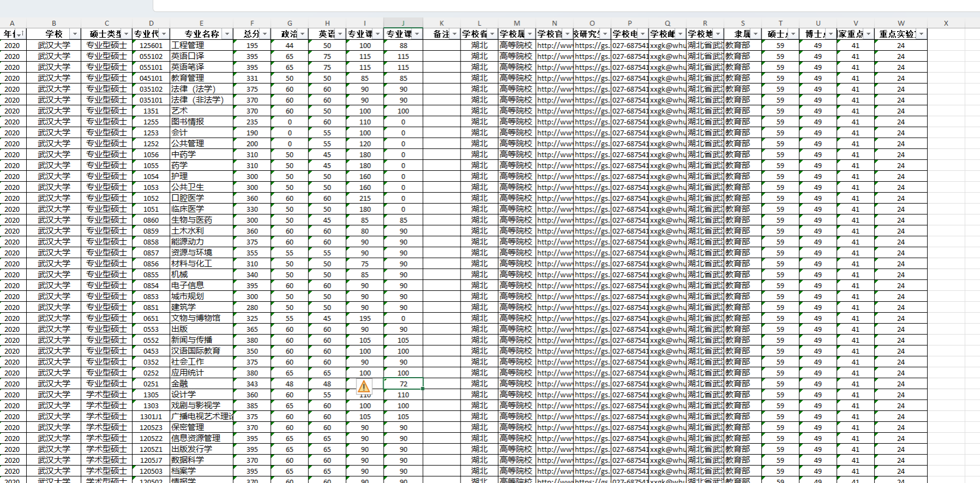
Task: Select the 临床医学 cell
Action: (x=201, y=209)
